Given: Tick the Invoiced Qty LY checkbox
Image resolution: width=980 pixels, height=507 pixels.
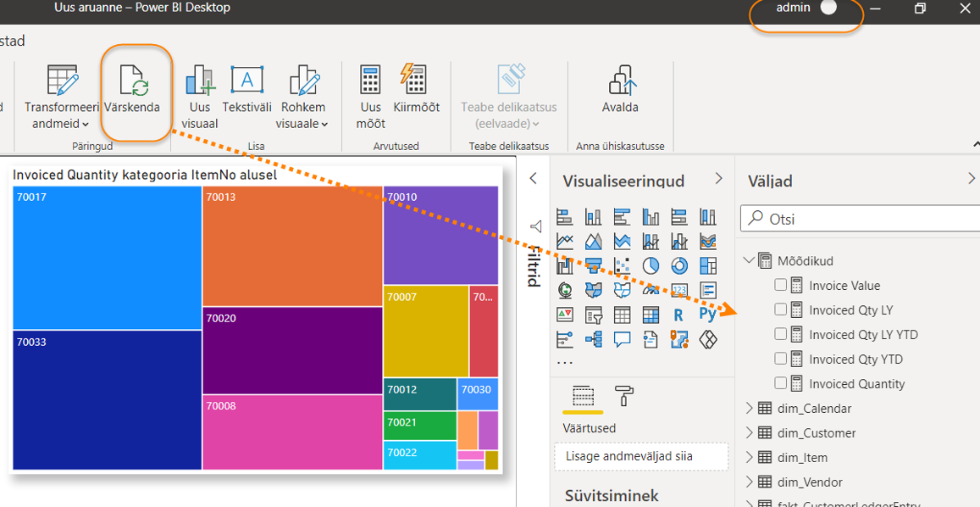Looking at the screenshot, I should [x=780, y=309].
